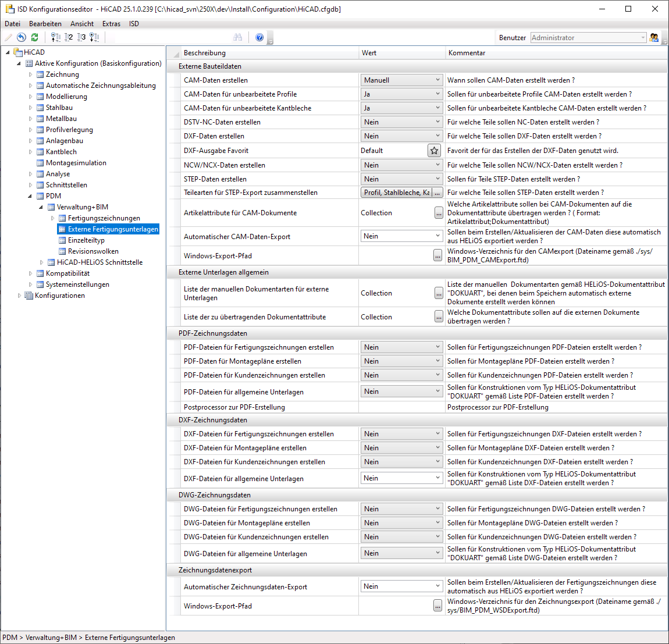The image size is (669, 644).
Task: Click the blue undo arrow icon
Action: (22, 38)
